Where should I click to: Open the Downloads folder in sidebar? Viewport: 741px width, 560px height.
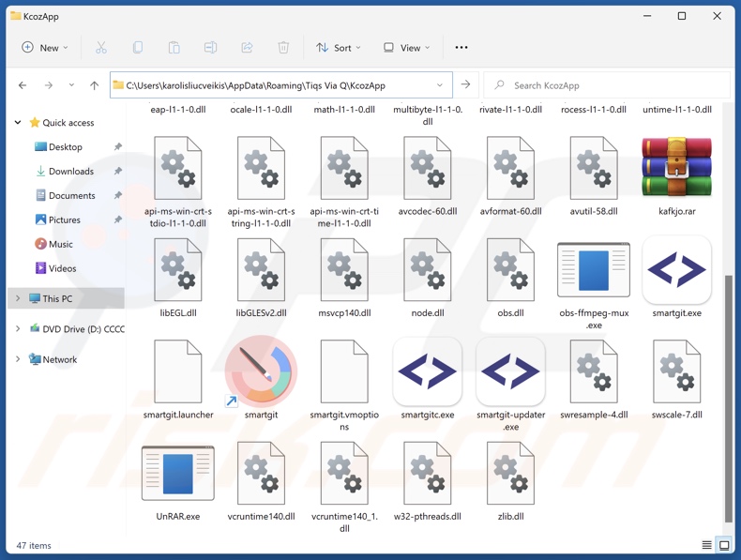pyautogui.click(x=70, y=172)
